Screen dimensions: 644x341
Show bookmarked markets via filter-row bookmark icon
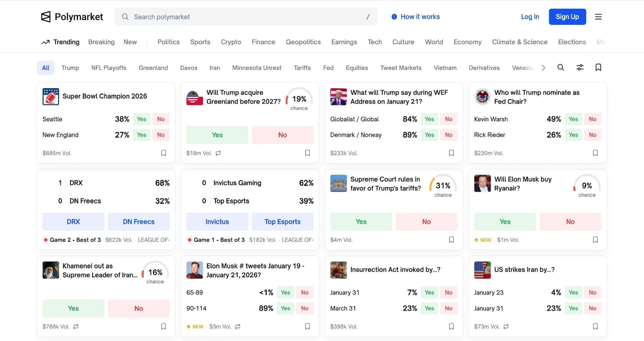click(598, 67)
